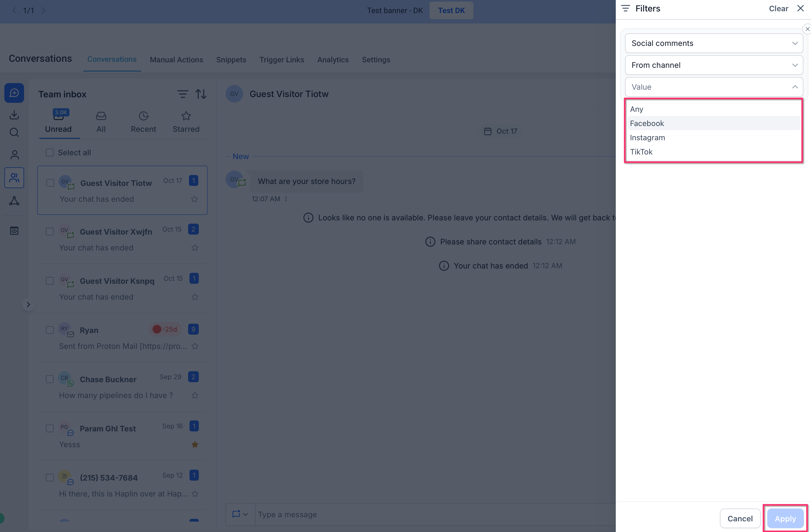Go to the next banner arrow
Image resolution: width=811 pixels, height=532 pixels.
pyautogui.click(x=43, y=11)
